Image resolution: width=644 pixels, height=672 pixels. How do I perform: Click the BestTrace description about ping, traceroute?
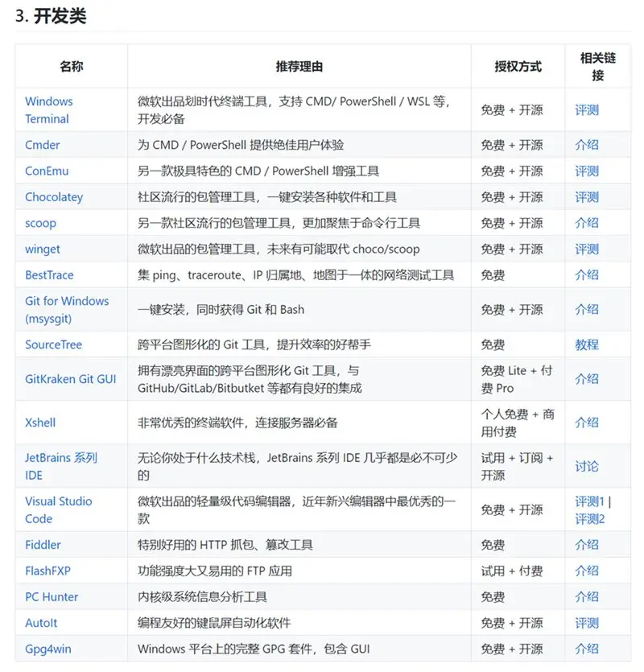coord(295,275)
